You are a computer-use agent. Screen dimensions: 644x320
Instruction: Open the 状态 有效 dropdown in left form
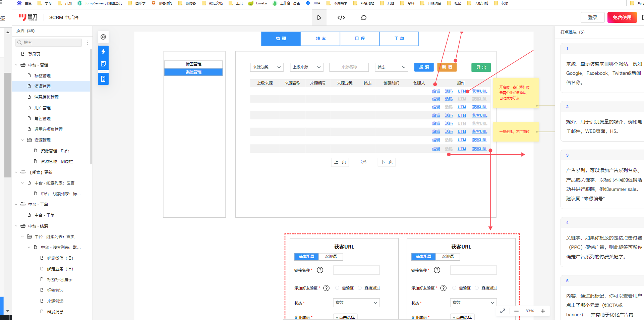[x=356, y=303]
